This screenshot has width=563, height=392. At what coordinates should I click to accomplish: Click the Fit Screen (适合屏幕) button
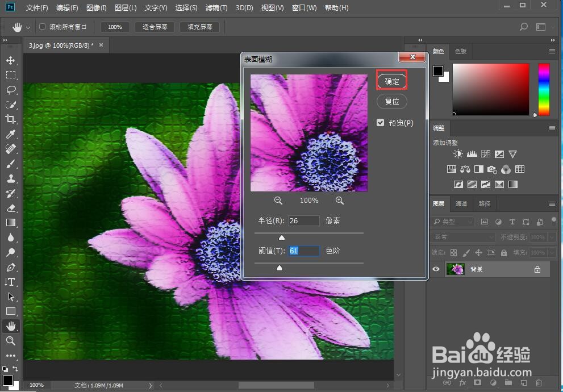pyautogui.click(x=155, y=27)
